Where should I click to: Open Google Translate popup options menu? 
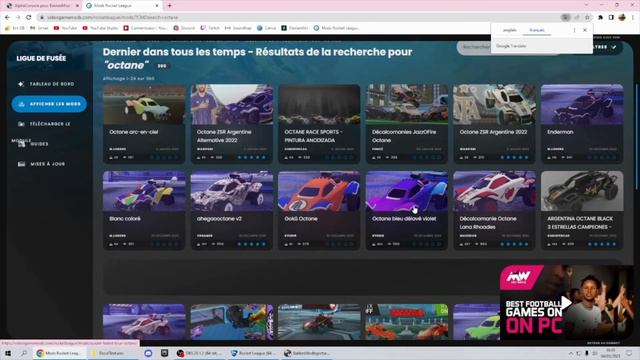tap(574, 30)
